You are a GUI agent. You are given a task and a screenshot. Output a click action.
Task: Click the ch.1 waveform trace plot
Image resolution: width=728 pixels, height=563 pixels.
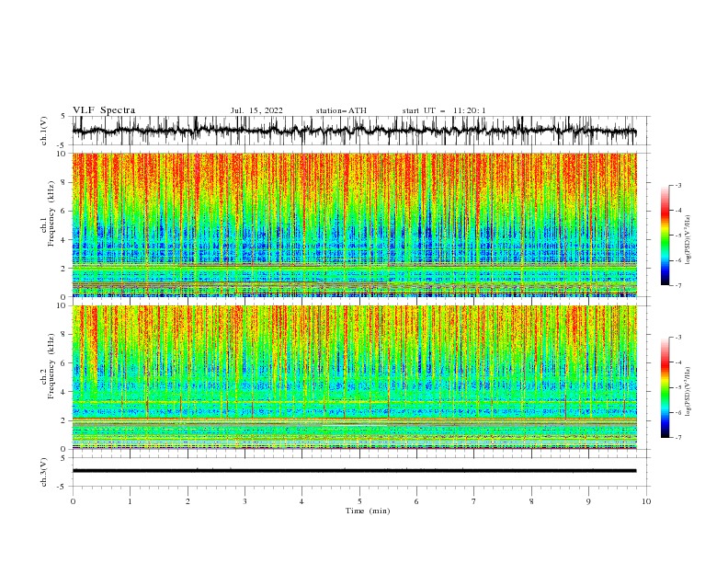click(354, 131)
